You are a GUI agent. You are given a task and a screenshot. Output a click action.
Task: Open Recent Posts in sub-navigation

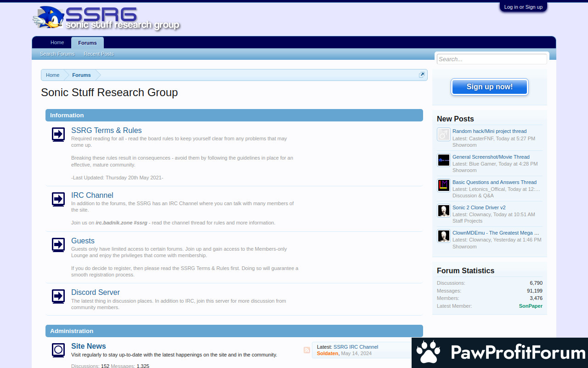(x=98, y=54)
